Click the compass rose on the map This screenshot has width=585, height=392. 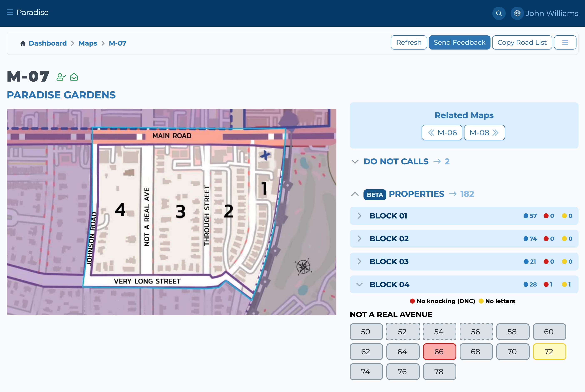tap(303, 267)
